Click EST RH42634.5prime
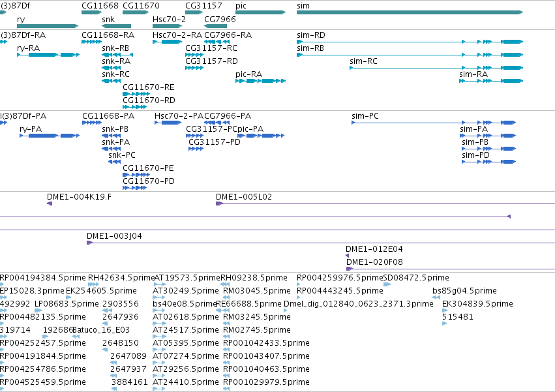555x392 pixels. pyautogui.click(x=93, y=284)
